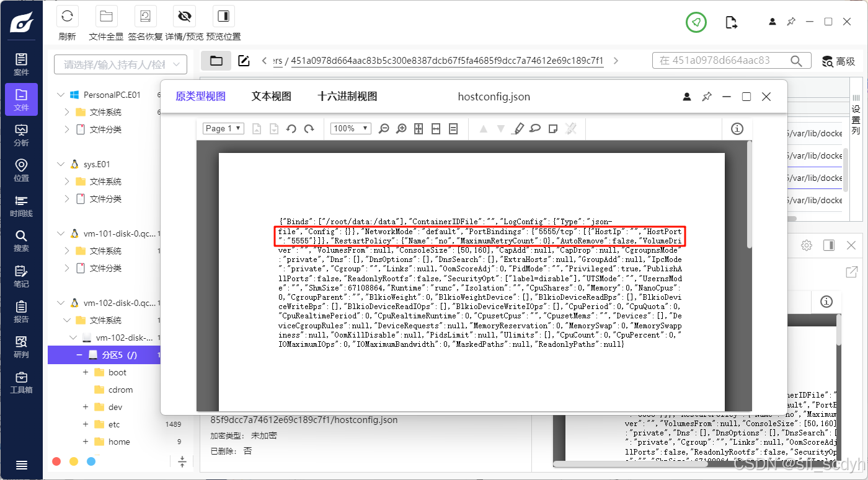The width and height of the screenshot is (868, 480).
Task: Collapse the sys.E01 tree node
Action: (x=61, y=164)
